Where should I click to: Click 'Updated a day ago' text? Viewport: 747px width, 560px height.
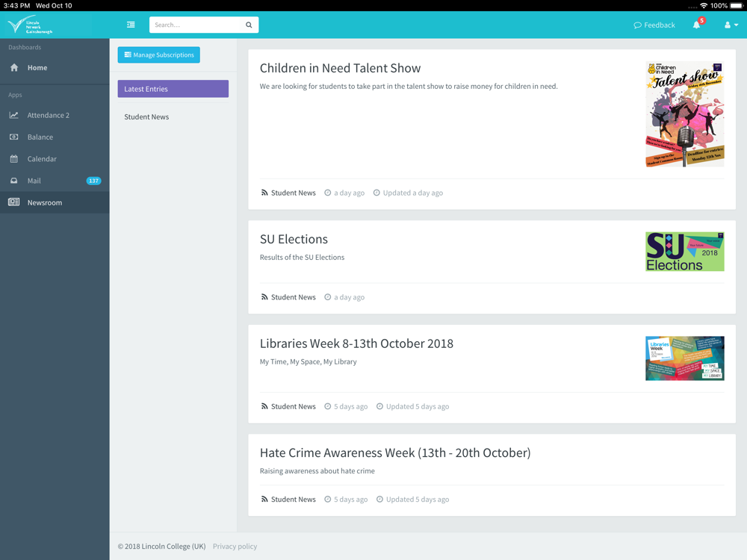[x=412, y=193]
